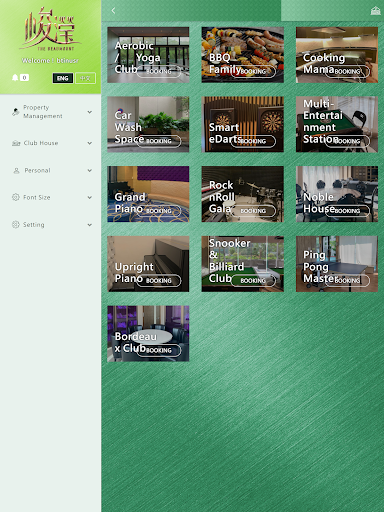Expand Club House chevron

90,143
